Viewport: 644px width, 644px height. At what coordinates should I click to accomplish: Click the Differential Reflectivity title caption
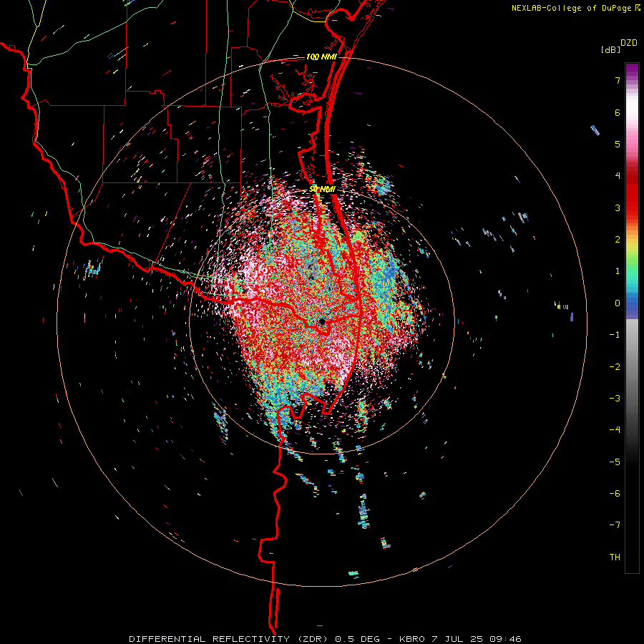[x=230, y=639]
